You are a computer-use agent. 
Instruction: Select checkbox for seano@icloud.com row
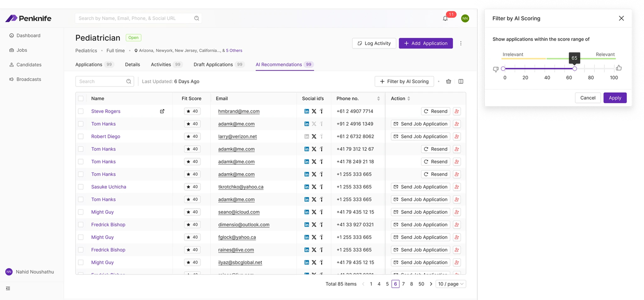[x=81, y=212]
